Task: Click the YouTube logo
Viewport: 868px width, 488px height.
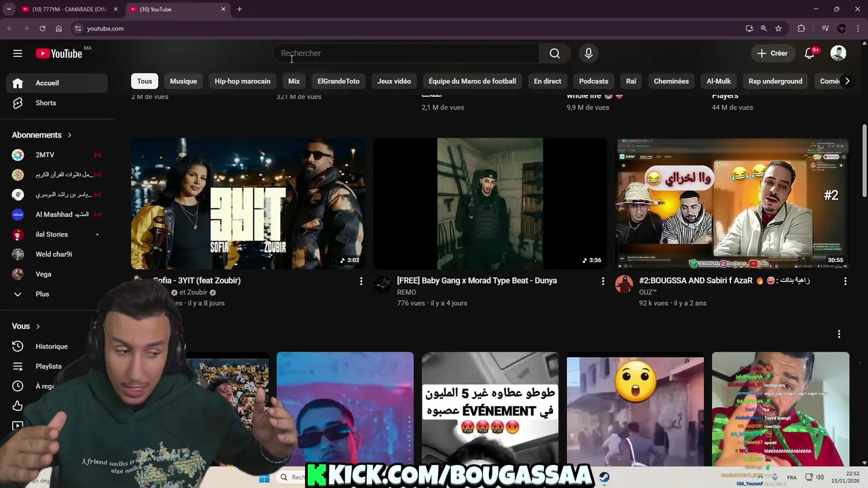Action: point(59,54)
